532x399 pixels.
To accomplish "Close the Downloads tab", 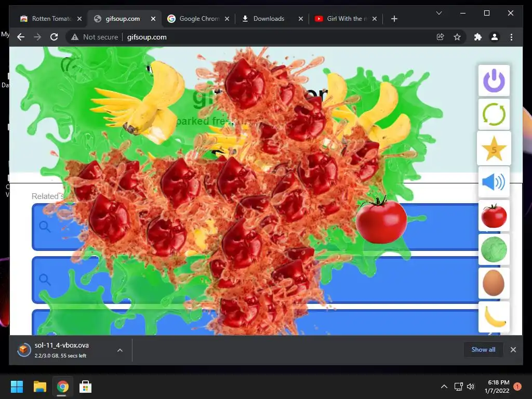I will point(301,19).
